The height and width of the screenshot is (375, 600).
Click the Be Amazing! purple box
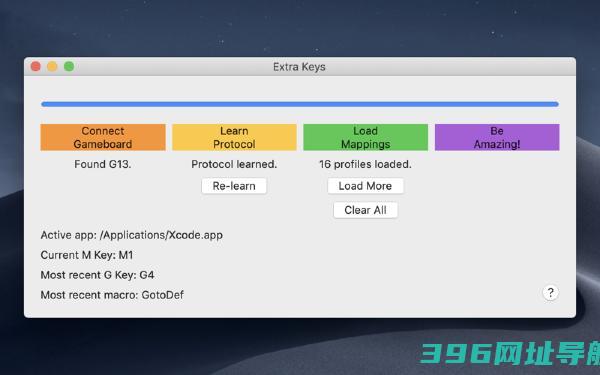497,137
